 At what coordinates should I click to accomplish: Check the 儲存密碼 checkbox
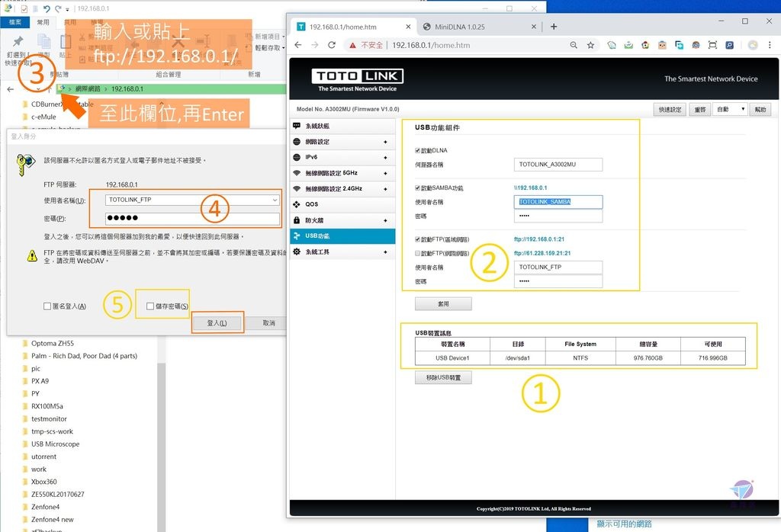(x=150, y=306)
